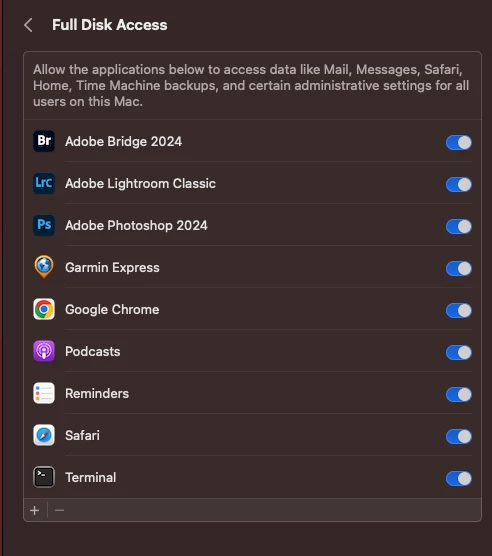Add an application with the plus button
Screen dimensions: 492x556
click(35, 511)
